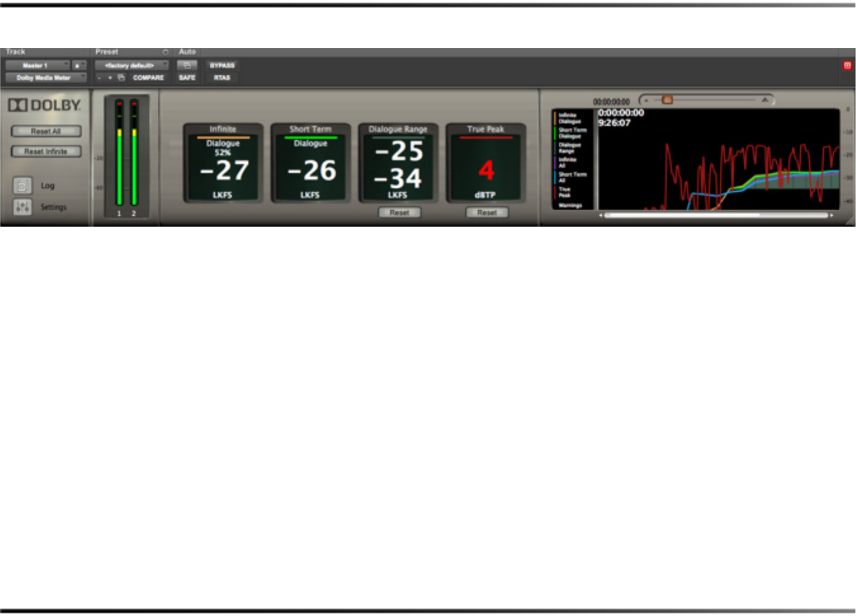Click the preset copy icon beside COMPARE

121,77
